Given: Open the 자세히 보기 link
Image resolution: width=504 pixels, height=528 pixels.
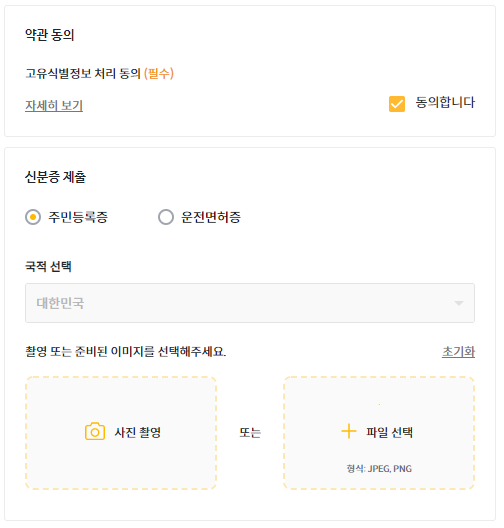Looking at the screenshot, I should [54, 106].
